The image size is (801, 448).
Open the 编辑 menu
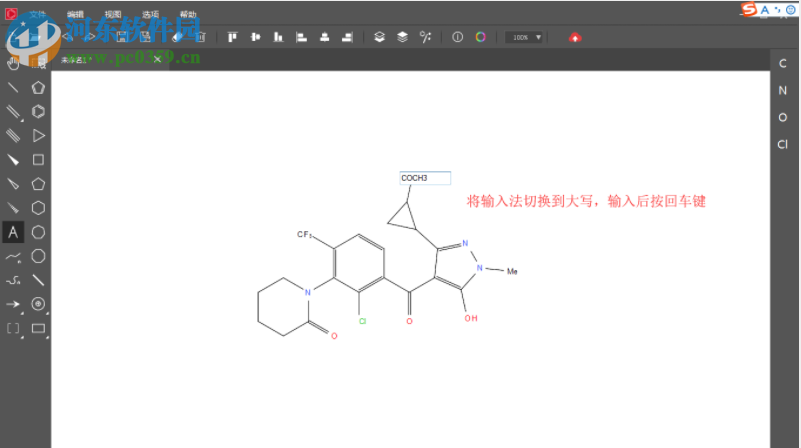(75, 14)
